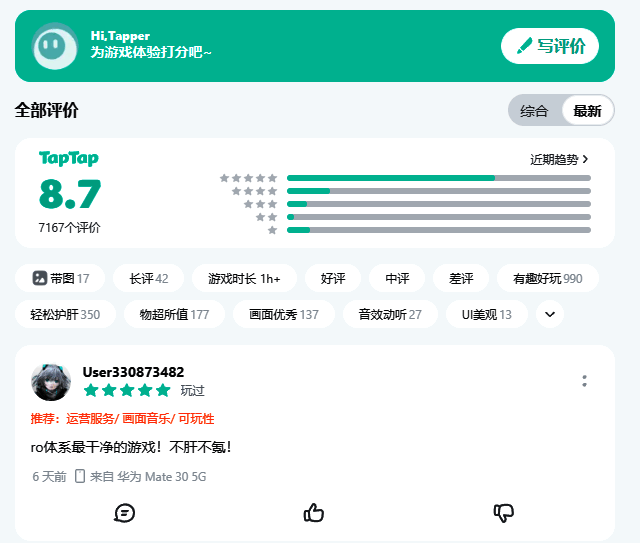Click the TapTap logo
This screenshot has width=640, height=543.
click(69, 158)
